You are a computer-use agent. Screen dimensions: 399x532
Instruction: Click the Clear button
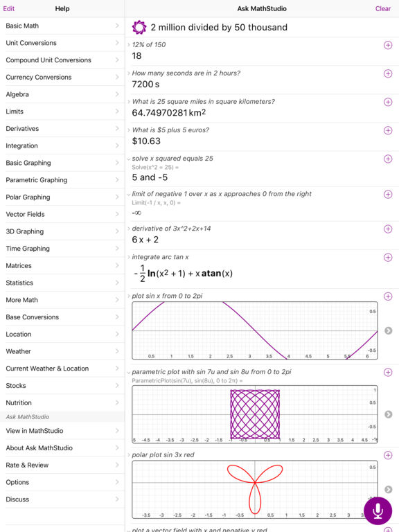382,9
